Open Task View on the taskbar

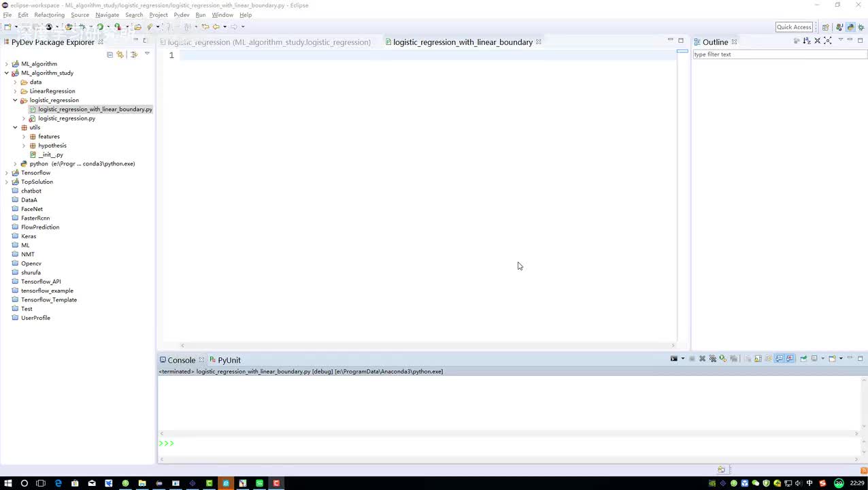[x=41, y=483]
